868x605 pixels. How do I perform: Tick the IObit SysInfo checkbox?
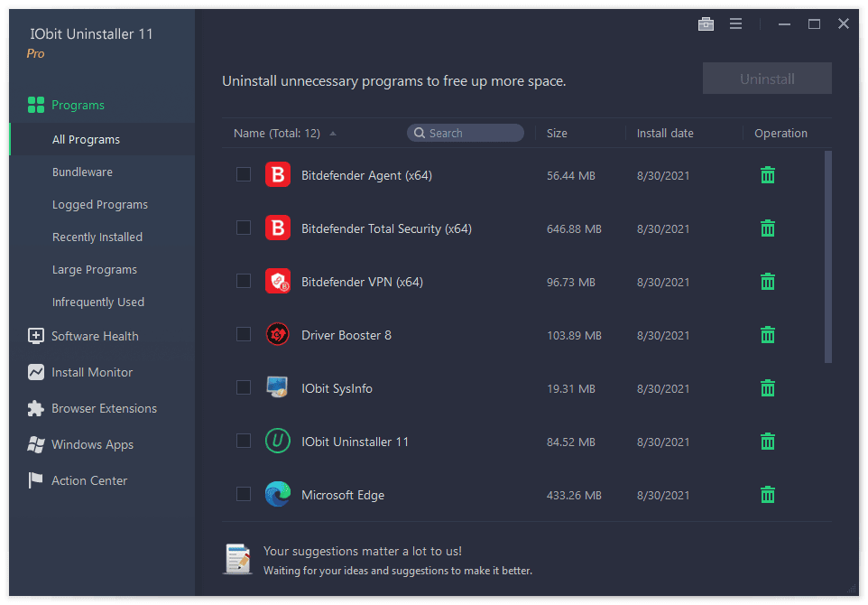[244, 387]
